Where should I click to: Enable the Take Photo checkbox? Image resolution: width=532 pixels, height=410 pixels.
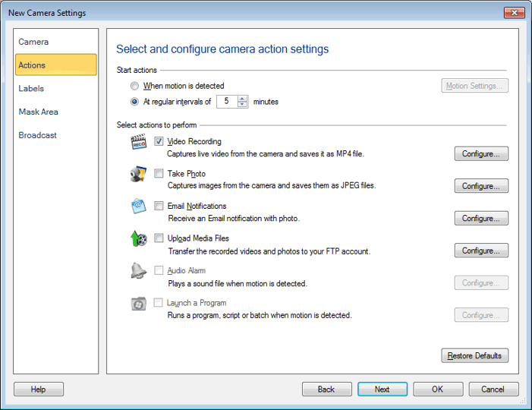(x=159, y=174)
